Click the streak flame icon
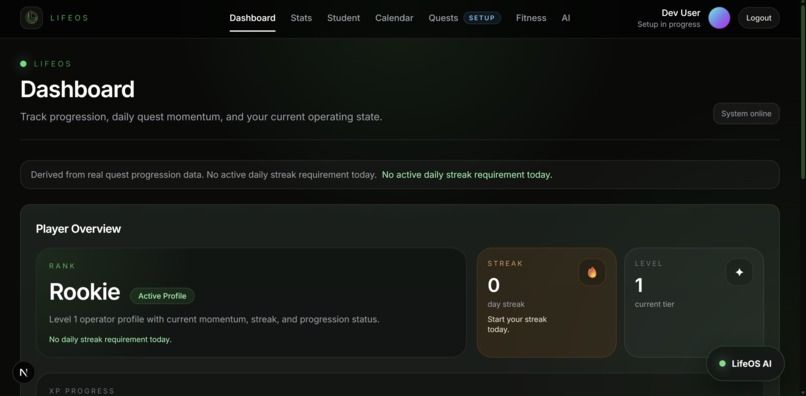The image size is (806, 396). click(x=592, y=272)
